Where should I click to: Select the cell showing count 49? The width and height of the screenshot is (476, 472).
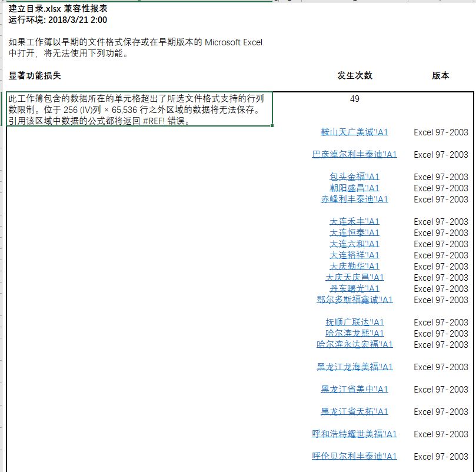point(354,99)
